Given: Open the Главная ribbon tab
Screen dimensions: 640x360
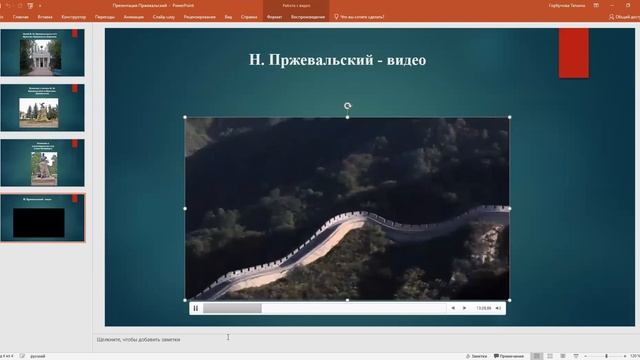Looking at the screenshot, I should tap(21, 17).
